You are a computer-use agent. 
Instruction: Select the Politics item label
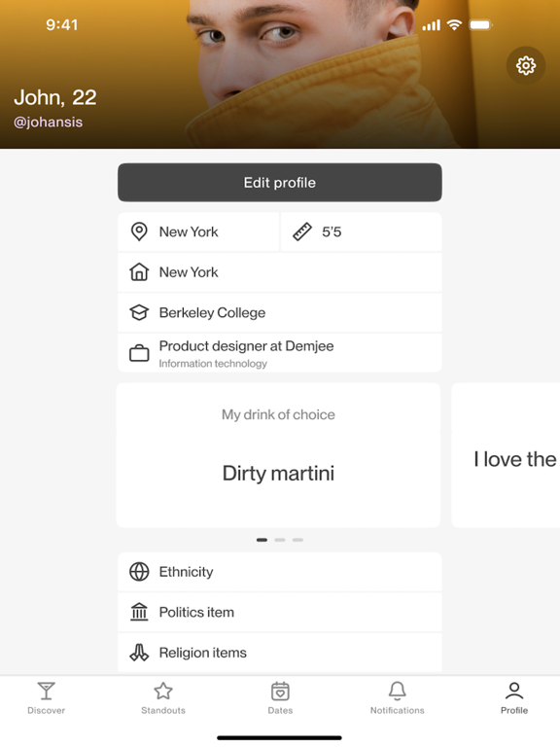tap(196, 612)
